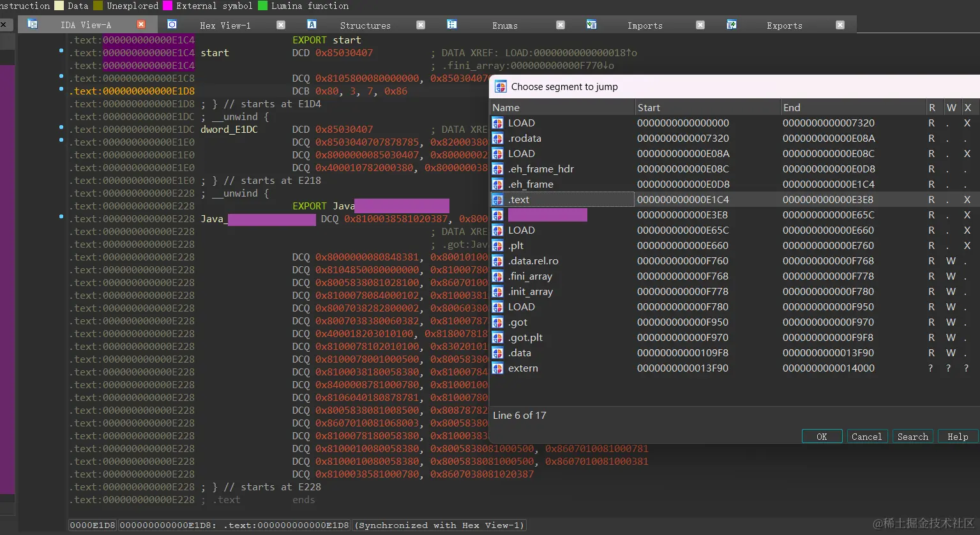Click the Imports tab icon
Image resolution: width=980 pixels, height=535 pixels.
591,24
